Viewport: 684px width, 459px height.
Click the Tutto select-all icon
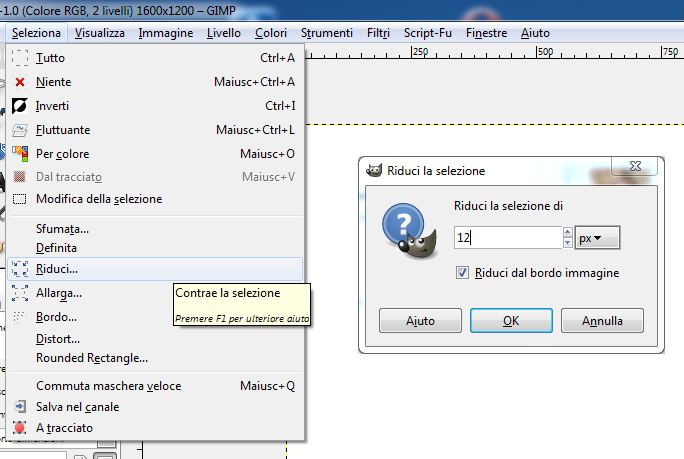pos(20,58)
